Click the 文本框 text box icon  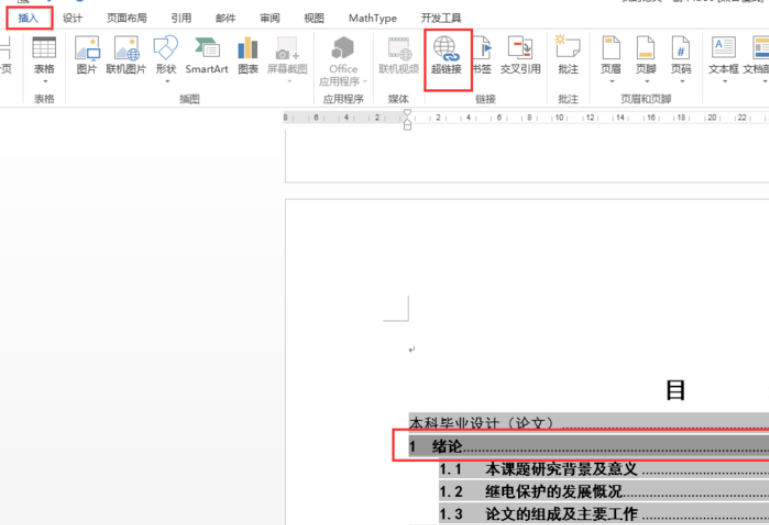pyautogui.click(x=723, y=48)
